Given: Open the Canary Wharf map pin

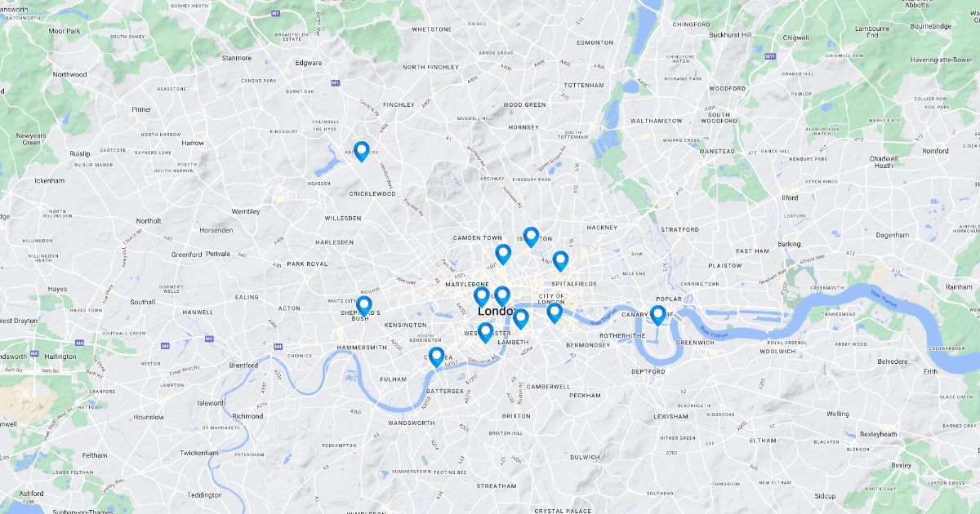Looking at the screenshot, I should click(x=657, y=315).
